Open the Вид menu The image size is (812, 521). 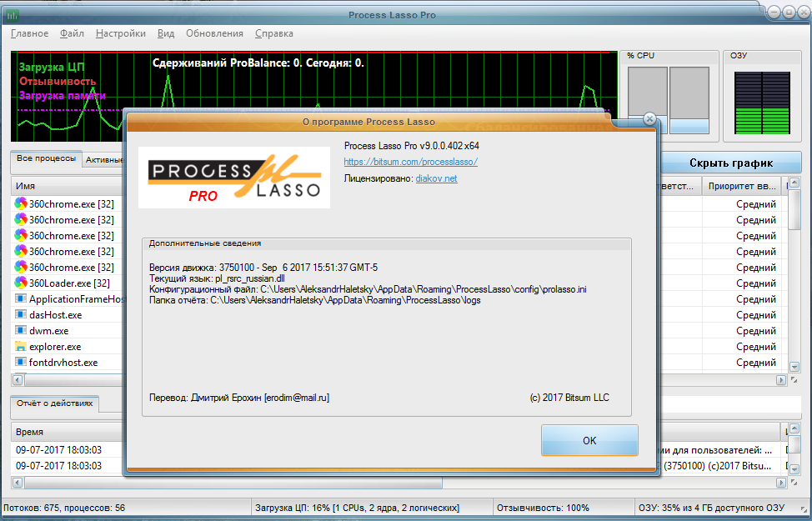[166, 33]
